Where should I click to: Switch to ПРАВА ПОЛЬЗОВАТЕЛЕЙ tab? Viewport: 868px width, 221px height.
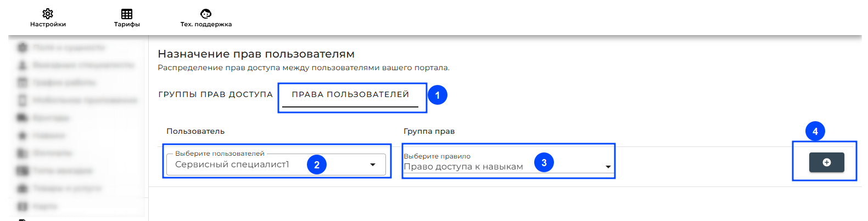[350, 94]
